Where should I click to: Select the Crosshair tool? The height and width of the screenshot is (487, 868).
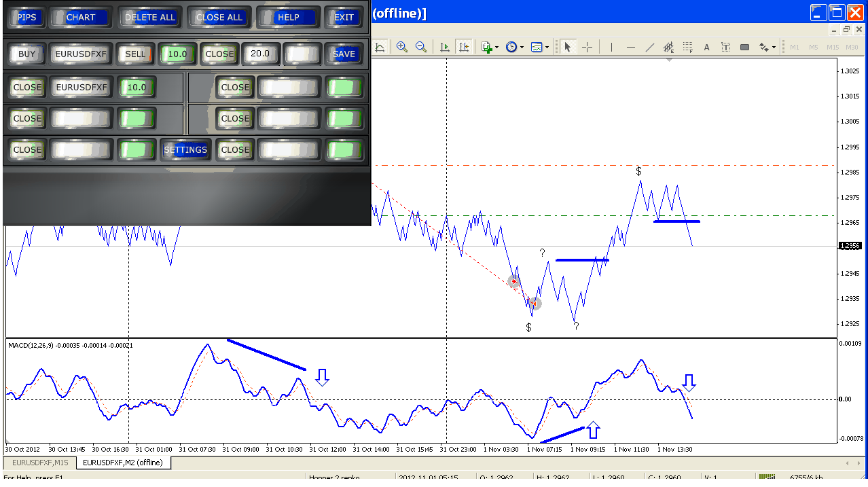[587, 47]
